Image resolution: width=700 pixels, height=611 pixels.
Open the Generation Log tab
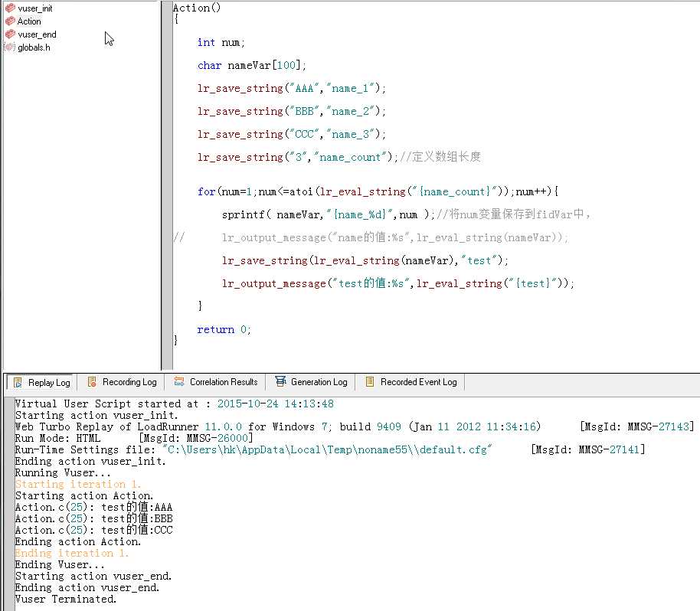click(x=311, y=382)
